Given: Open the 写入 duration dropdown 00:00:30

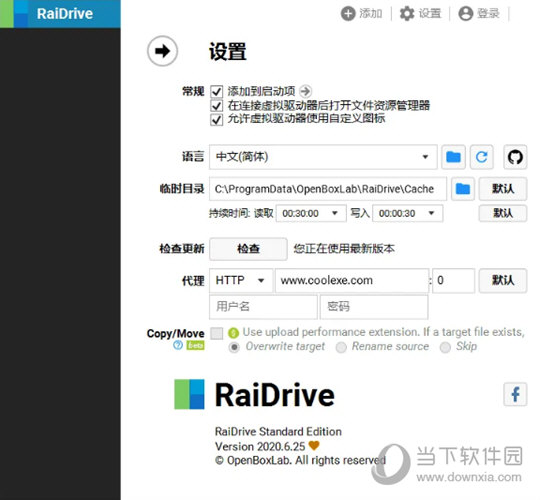Looking at the screenshot, I should 407,213.
